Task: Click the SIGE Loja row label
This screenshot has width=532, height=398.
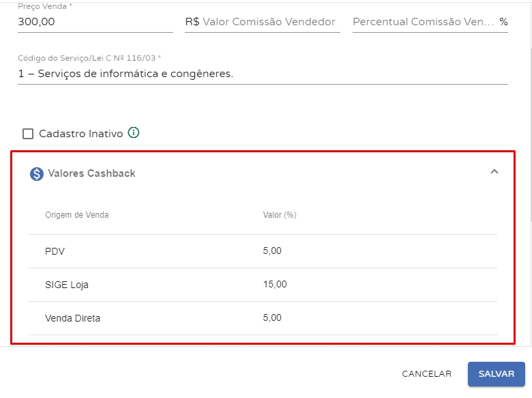Action: 67,285
